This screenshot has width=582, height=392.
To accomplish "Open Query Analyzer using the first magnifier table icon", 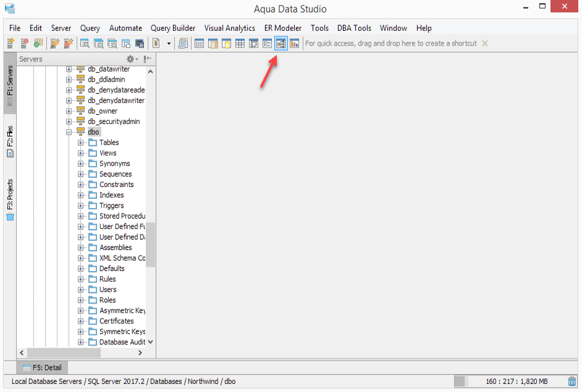I will click(x=85, y=43).
